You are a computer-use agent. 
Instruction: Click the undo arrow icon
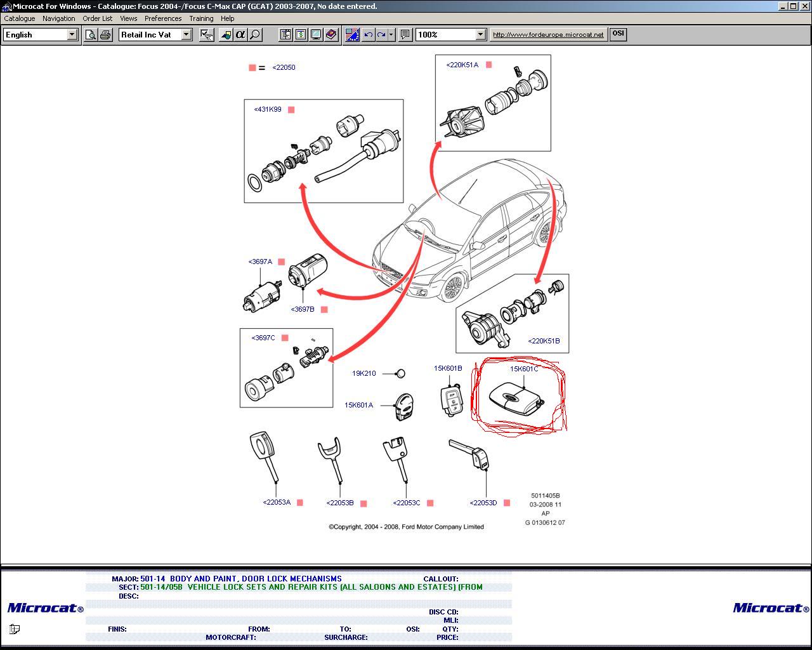coord(368,35)
